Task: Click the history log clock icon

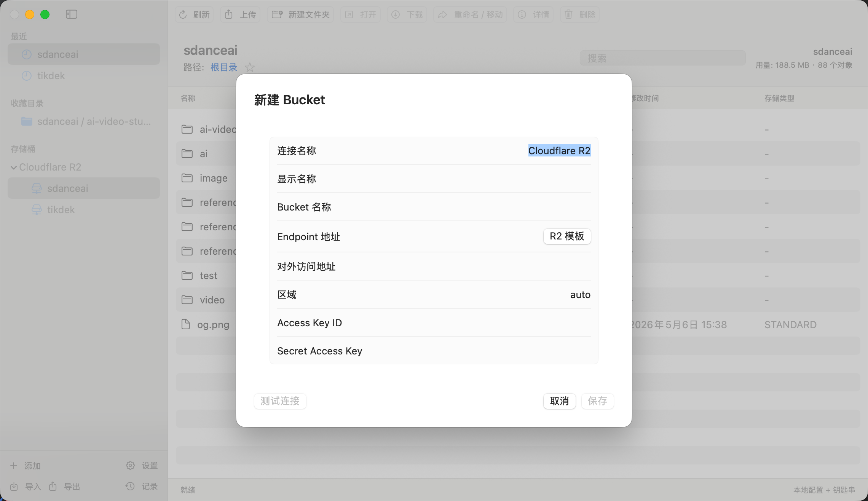Action: coord(130,487)
